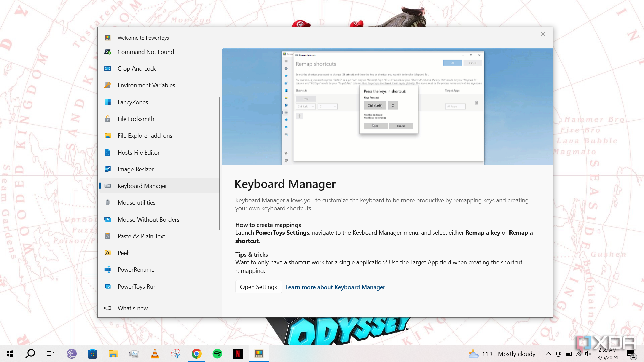Switch to Google Chrome in taskbar
The width and height of the screenshot is (644, 362).
[x=197, y=354]
